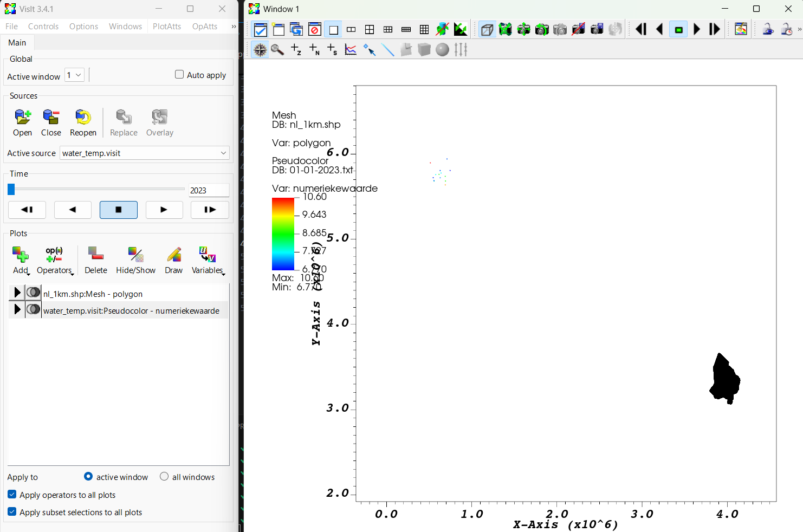Open the Windows menu
Screen dimensions: 803x532
tap(125, 27)
